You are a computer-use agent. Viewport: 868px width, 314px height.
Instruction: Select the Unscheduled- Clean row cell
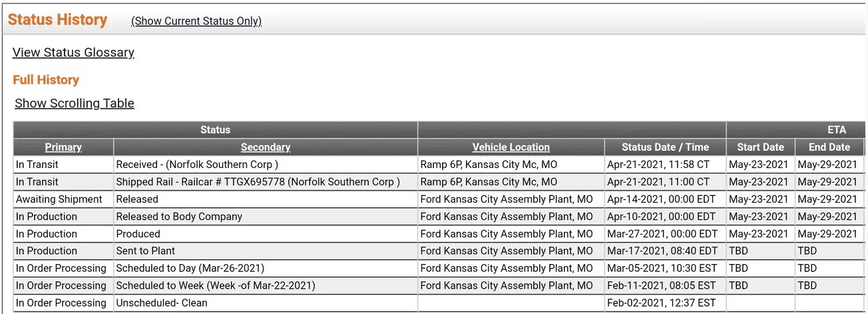(x=162, y=303)
